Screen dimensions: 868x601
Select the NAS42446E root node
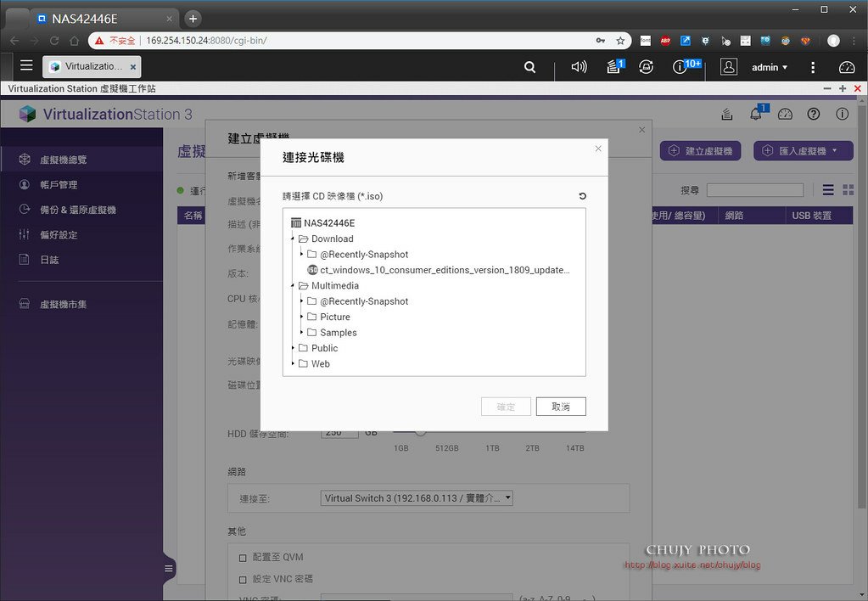click(x=322, y=222)
